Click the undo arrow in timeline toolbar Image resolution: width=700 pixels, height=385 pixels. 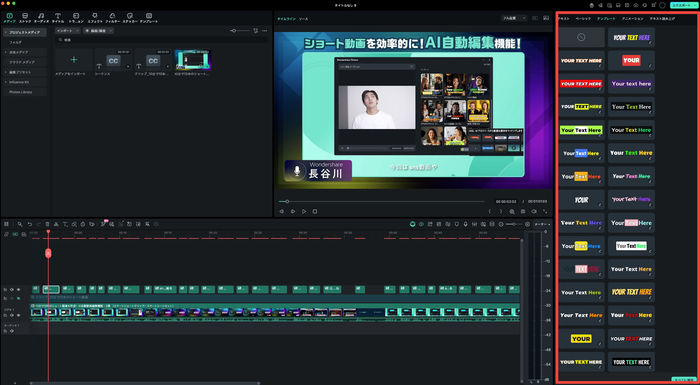click(30, 224)
